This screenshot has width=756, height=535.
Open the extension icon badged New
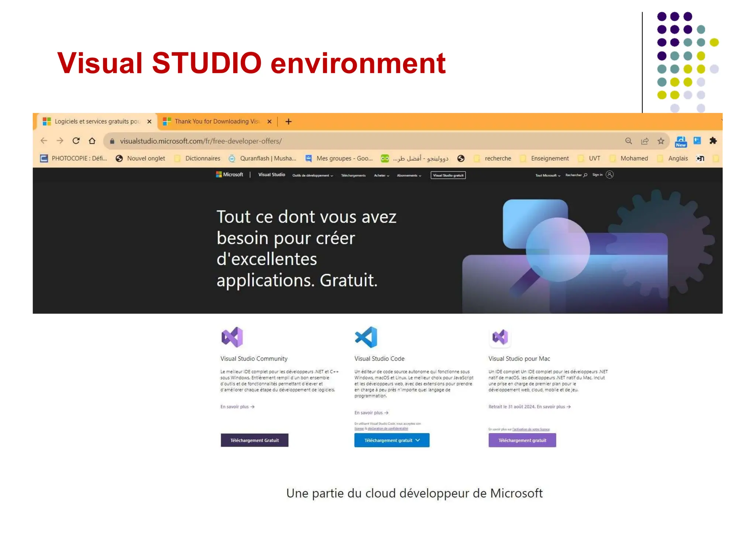pyautogui.click(x=681, y=142)
